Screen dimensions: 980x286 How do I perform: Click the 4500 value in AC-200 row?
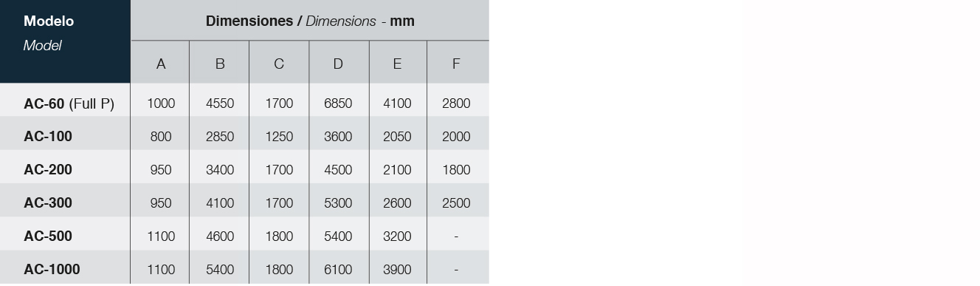pyautogui.click(x=338, y=170)
